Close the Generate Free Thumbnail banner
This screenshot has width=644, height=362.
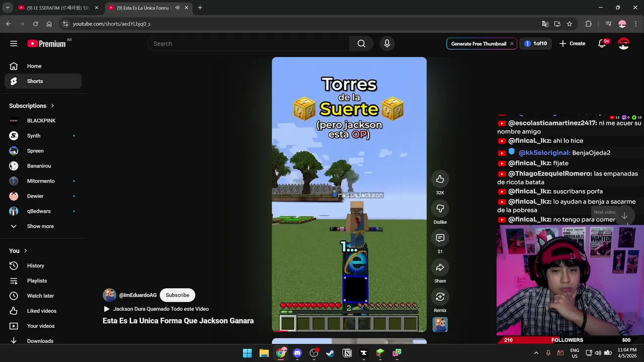pos(512,44)
